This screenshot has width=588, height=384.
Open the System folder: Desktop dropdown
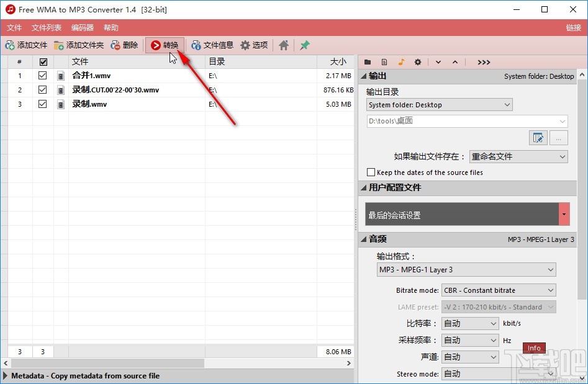[439, 104]
